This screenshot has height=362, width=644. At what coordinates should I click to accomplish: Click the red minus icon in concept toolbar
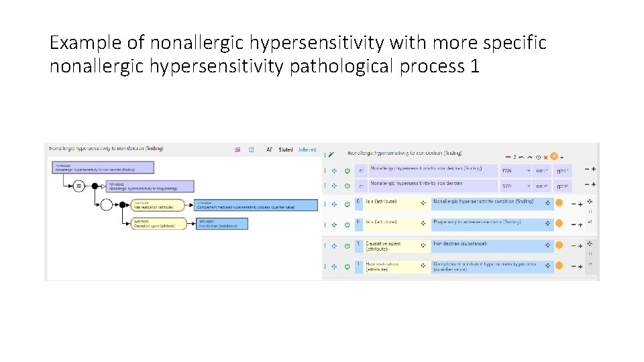507,156
